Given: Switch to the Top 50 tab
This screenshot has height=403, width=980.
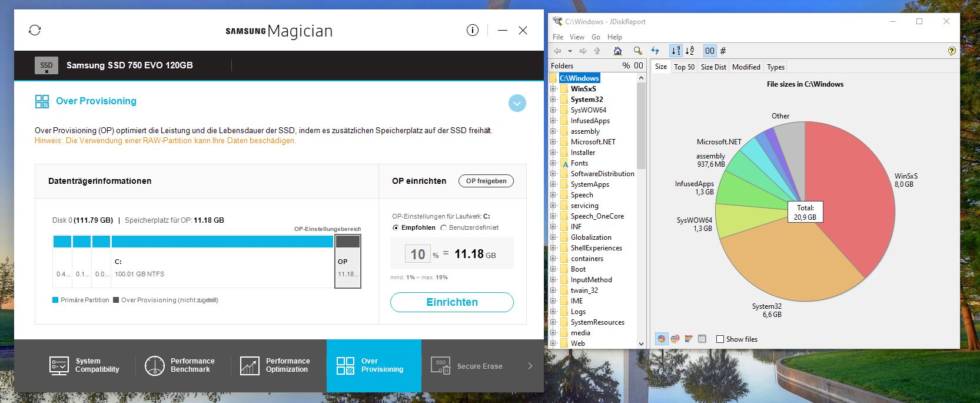Looking at the screenshot, I should pyautogui.click(x=684, y=67).
